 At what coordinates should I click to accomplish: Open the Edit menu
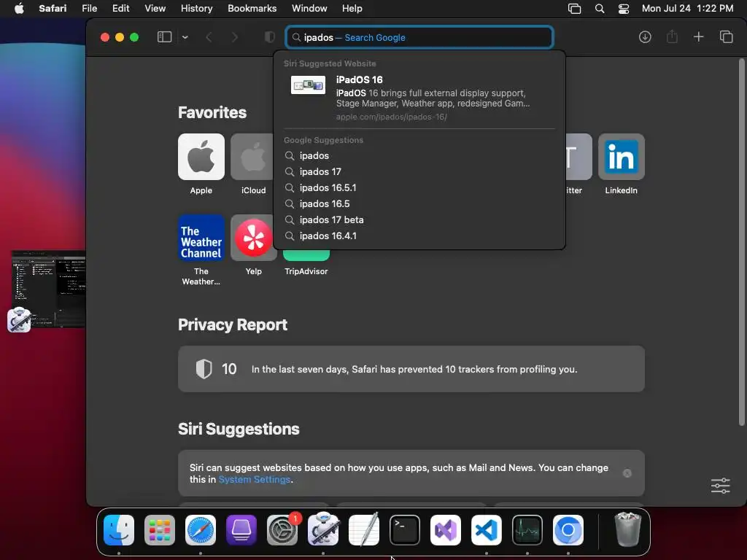[x=120, y=9]
